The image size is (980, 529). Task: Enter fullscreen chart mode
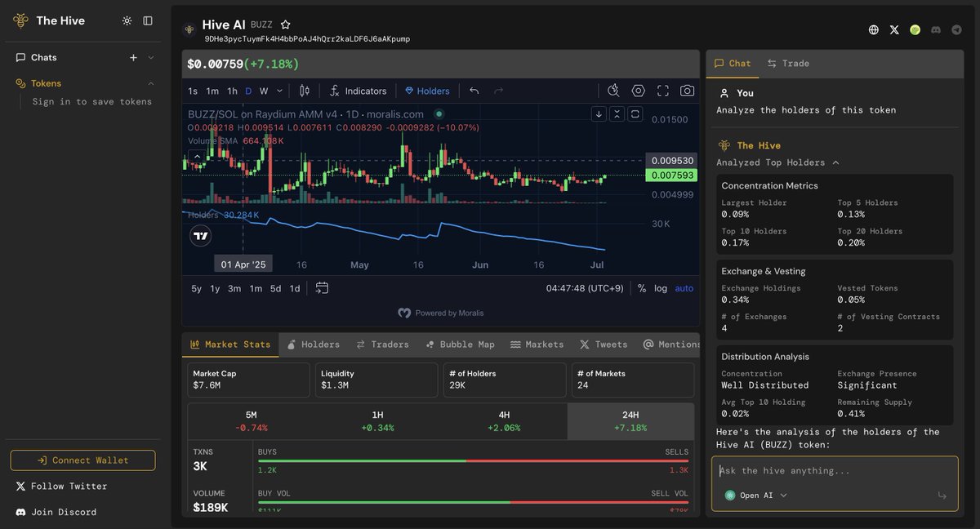663,91
